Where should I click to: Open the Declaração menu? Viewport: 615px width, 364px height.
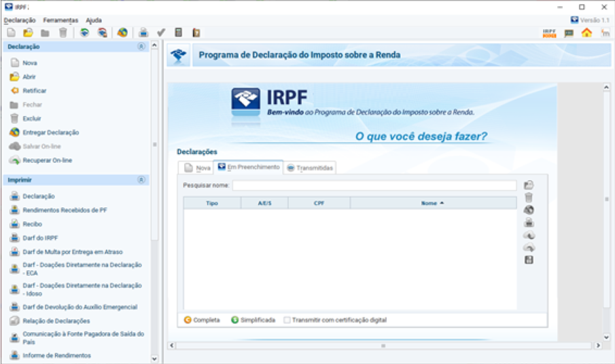20,20
